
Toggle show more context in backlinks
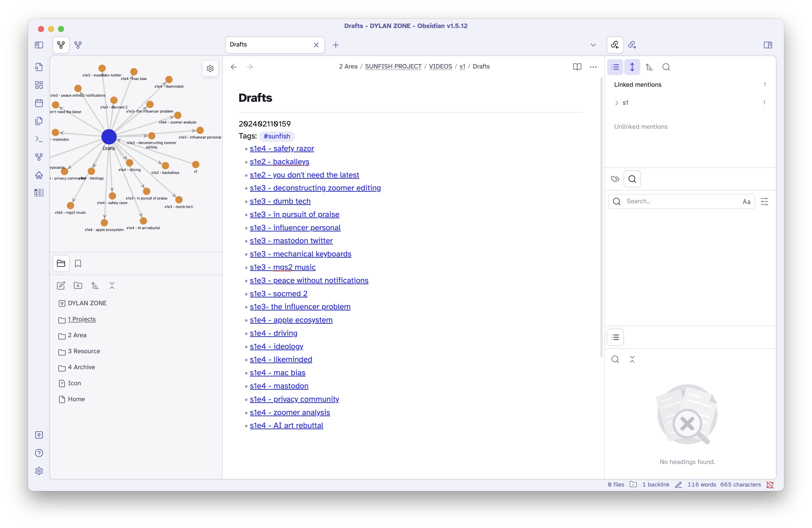click(x=632, y=67)
